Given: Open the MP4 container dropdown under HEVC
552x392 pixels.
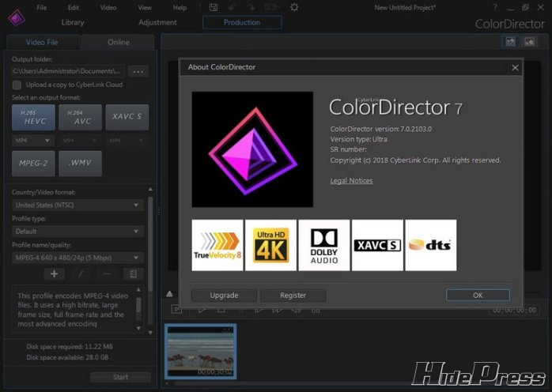Looking at the screenshot, I should [32, 140].
